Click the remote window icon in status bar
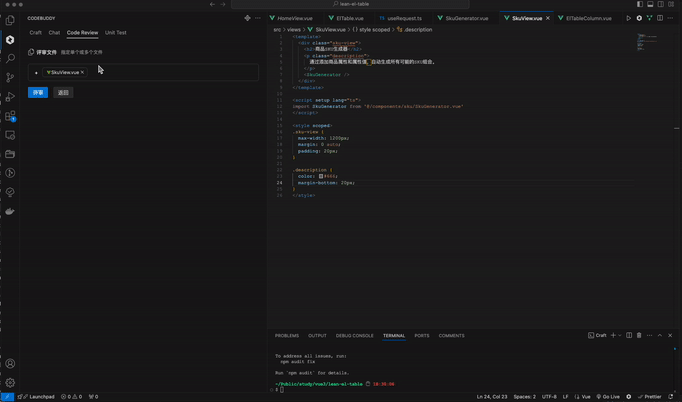The width and height of the screenshot is (682, 402). [7, 397]
